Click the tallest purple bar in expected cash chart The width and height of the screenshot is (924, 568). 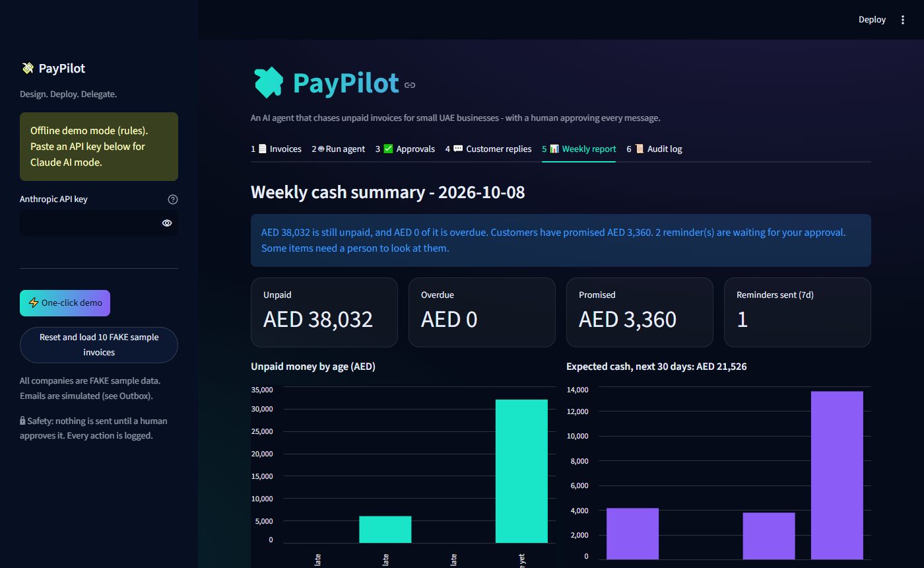pos(837,475)
